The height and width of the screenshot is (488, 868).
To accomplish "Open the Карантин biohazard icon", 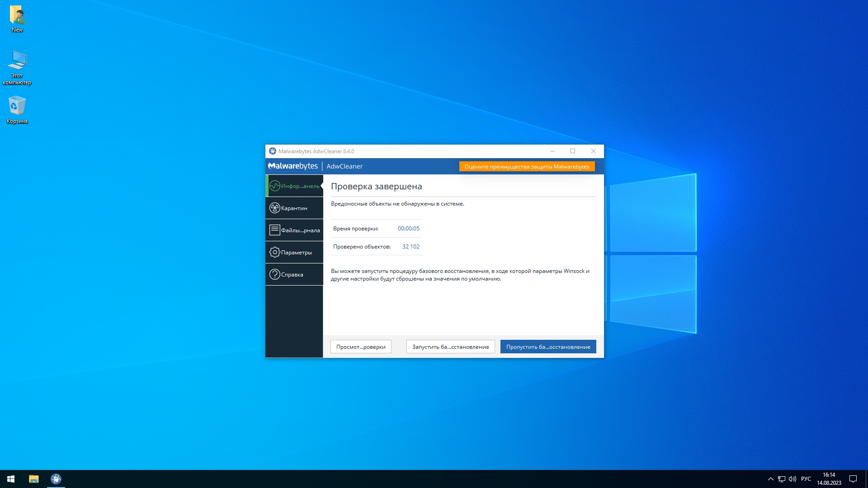I will point(275,208).
